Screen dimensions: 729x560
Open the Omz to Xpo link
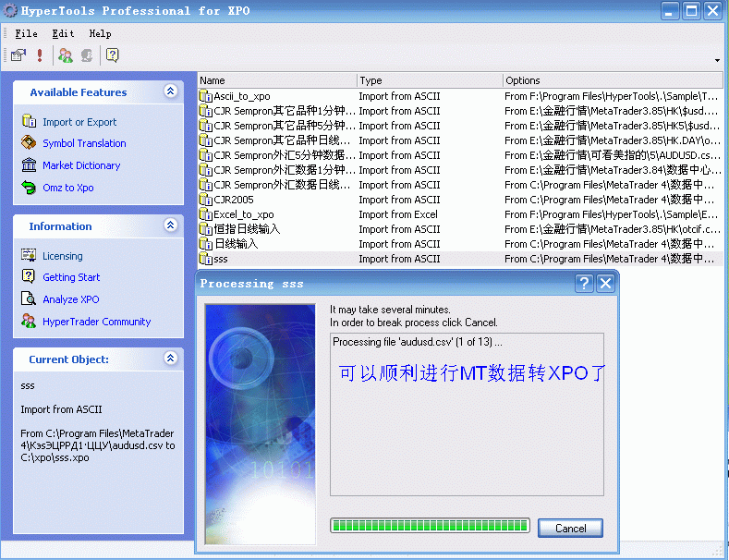coord(67,188)
